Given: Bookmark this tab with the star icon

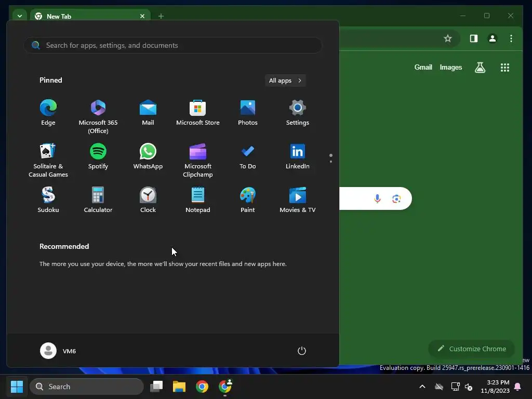Looking at the screenshot, I should [448, 38].
